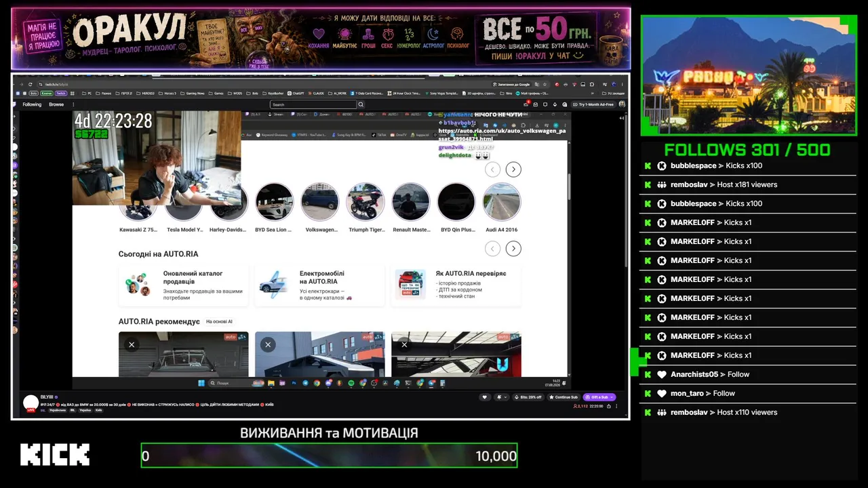868x488 pixels.
Task: Click the 'Bits: 29% off' button
Action: [528, 397]
